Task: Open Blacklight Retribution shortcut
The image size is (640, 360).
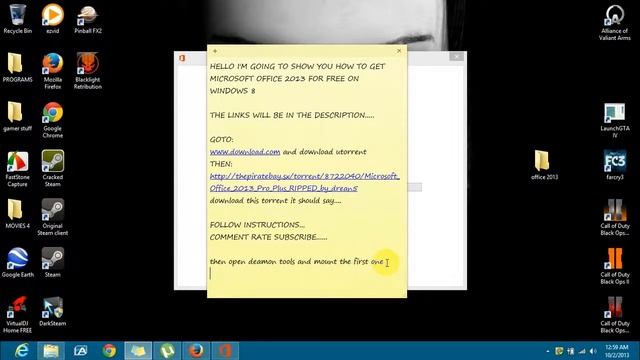Action: (x=88, y=71)
